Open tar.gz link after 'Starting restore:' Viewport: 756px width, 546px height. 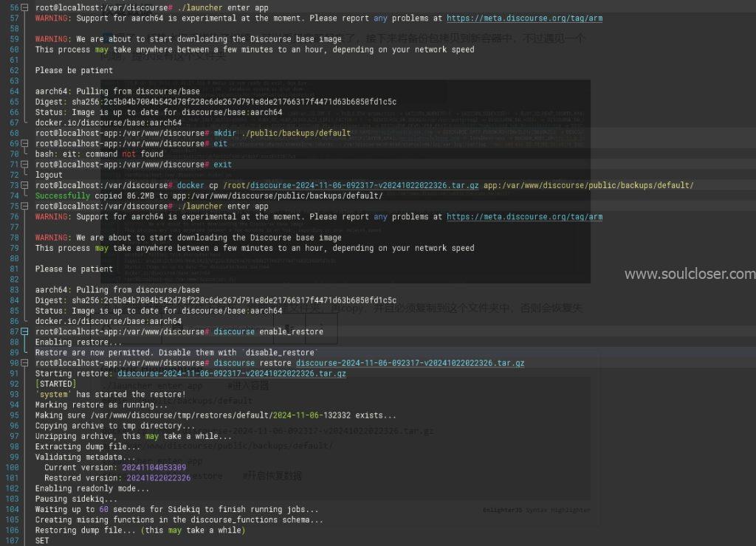pos(231,374)
